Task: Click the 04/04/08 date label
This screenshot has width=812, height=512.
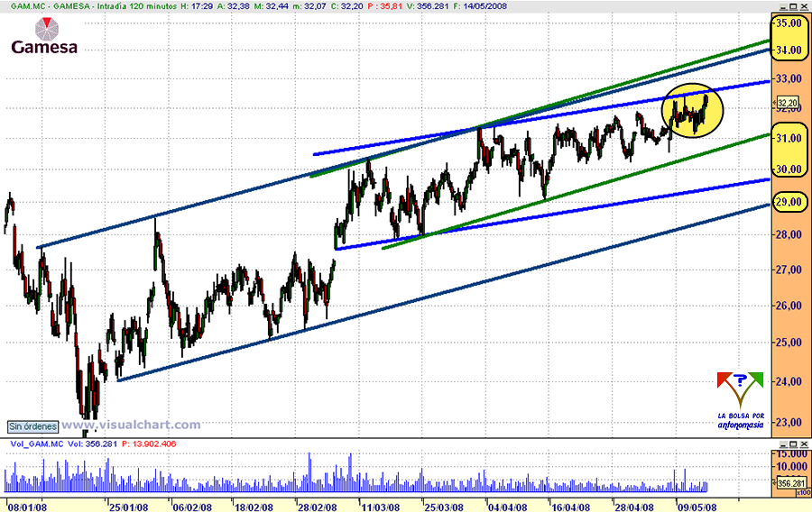Action: pyautogui.click(x=507, y=507)
